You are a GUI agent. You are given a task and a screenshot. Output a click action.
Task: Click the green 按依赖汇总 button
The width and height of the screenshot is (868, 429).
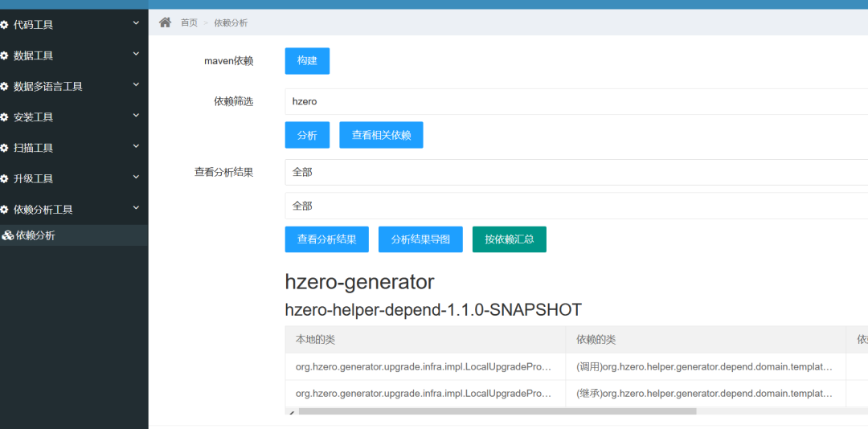[509, 239]
